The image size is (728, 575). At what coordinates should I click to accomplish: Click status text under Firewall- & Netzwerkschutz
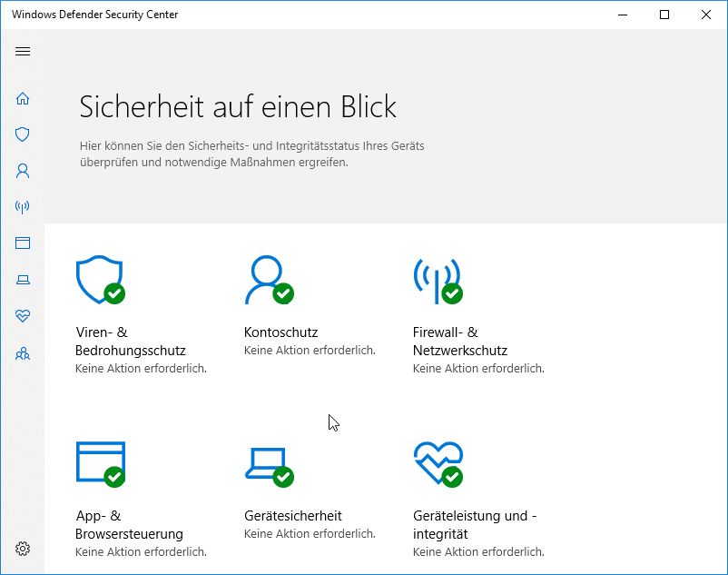pos(478,368)
